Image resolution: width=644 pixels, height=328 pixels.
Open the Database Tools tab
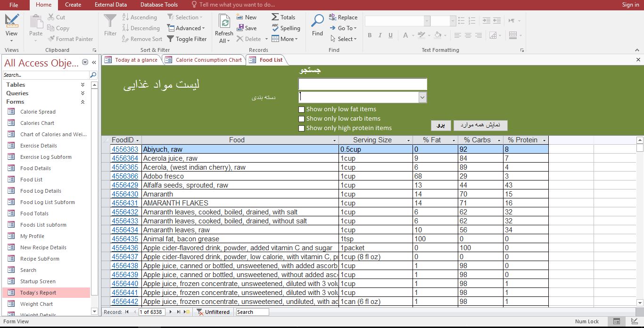pos(159,5)
